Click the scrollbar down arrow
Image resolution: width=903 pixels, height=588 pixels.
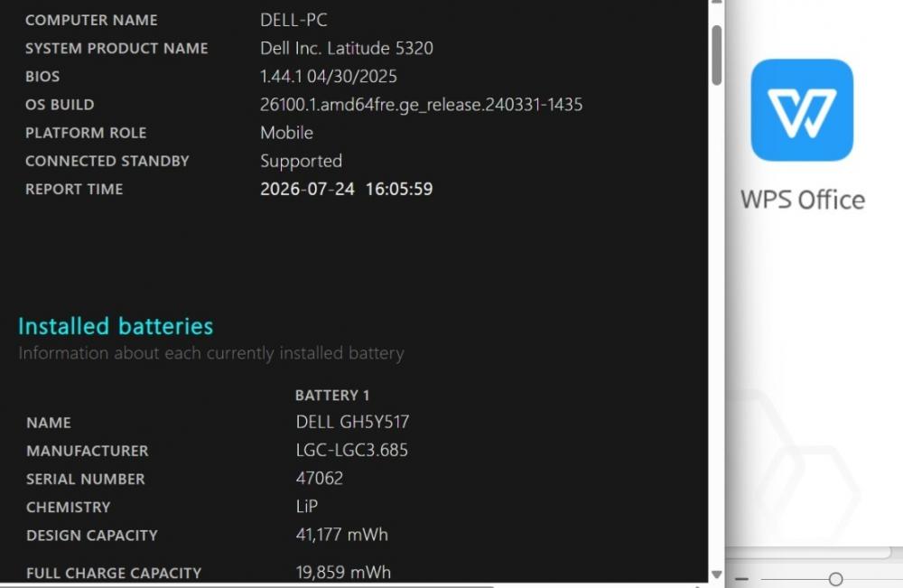716,574
